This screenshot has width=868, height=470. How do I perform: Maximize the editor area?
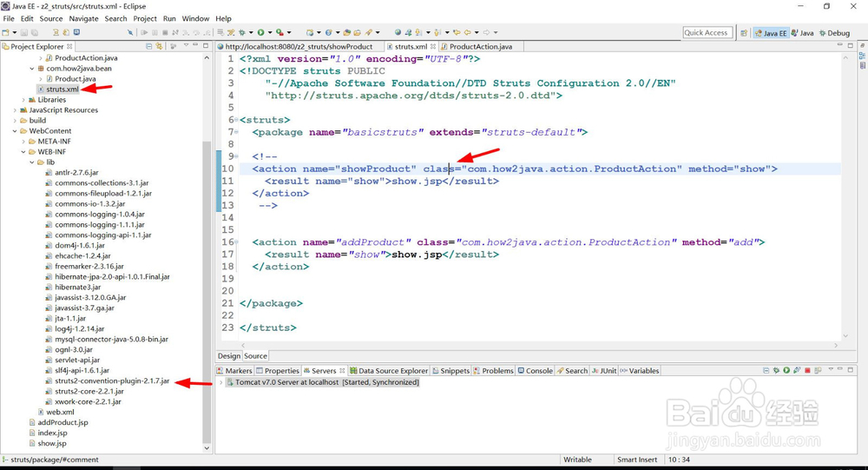[x=851, y=45]
